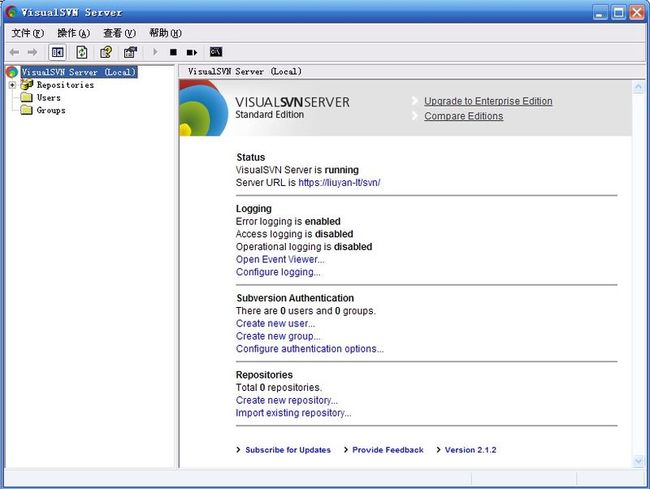Open the server URL https://liuyan-lt/svn/
Image resolution: width=650 pixels, height=489 pixels.
(339, 182)
